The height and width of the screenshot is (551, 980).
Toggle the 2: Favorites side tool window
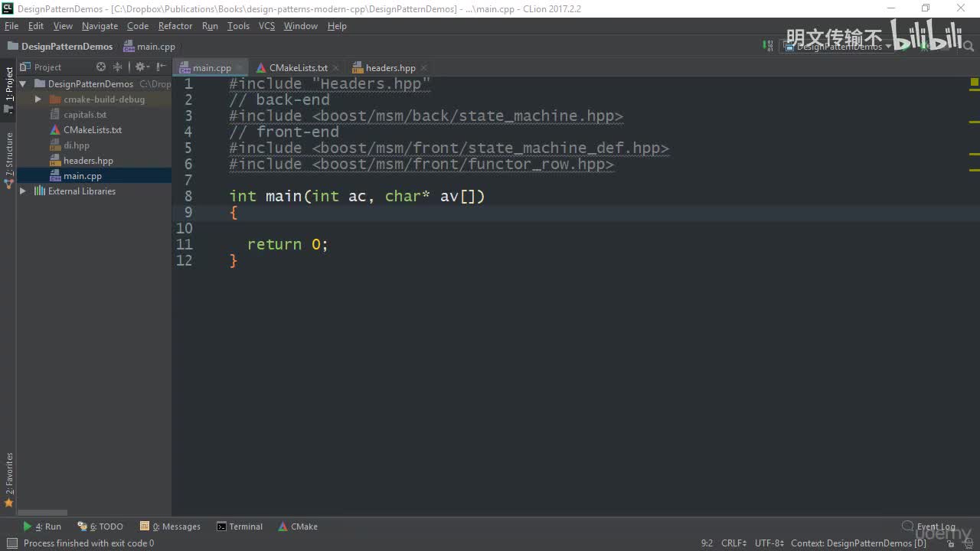point(8,479)
